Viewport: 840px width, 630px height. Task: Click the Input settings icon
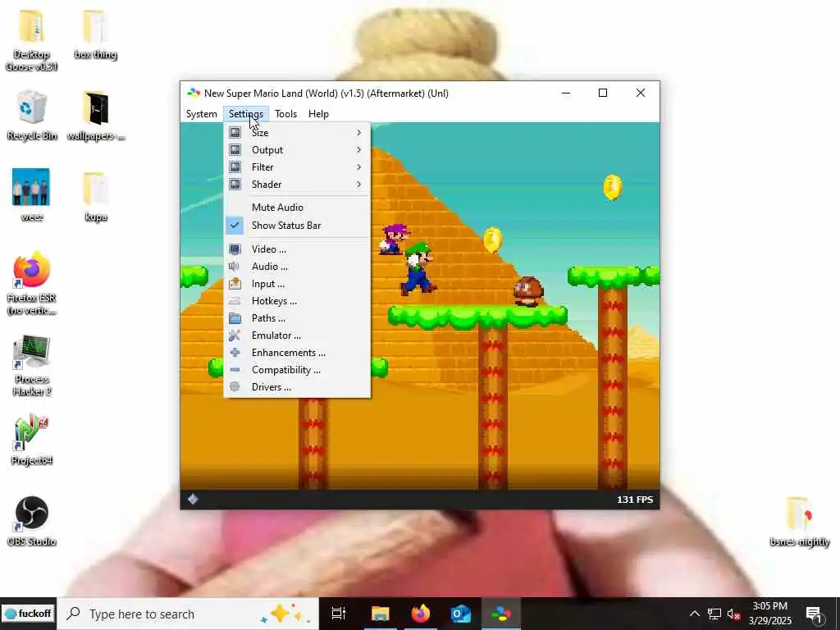click(x=235, y=283)
